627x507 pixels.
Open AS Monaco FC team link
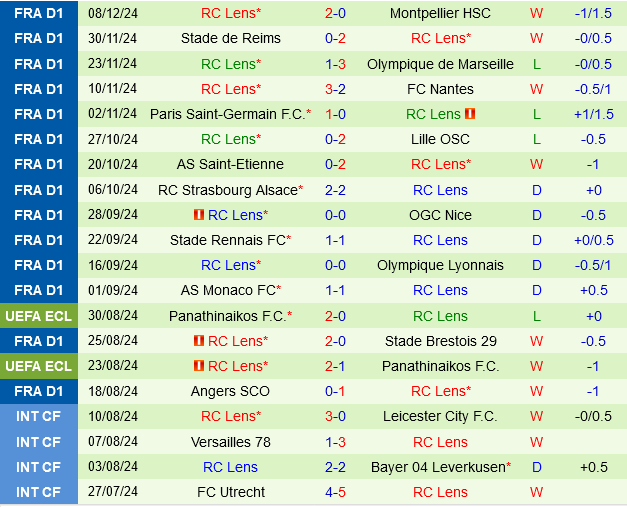pos(228,290)
